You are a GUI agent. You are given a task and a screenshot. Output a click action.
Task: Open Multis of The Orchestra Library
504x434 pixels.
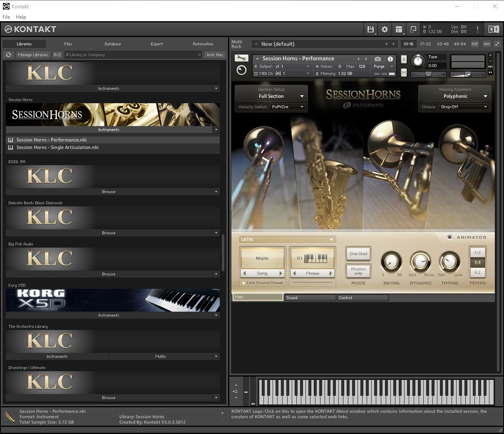[161, 357]
